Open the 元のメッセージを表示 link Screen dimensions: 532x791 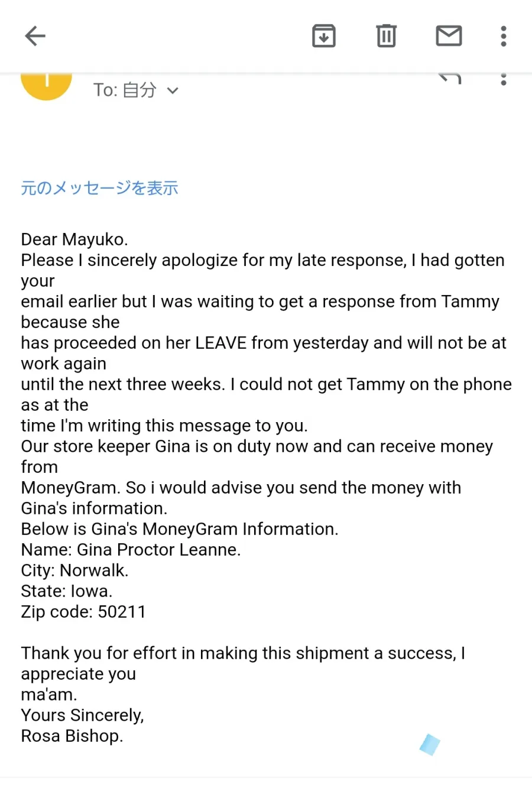pos(99,188)
